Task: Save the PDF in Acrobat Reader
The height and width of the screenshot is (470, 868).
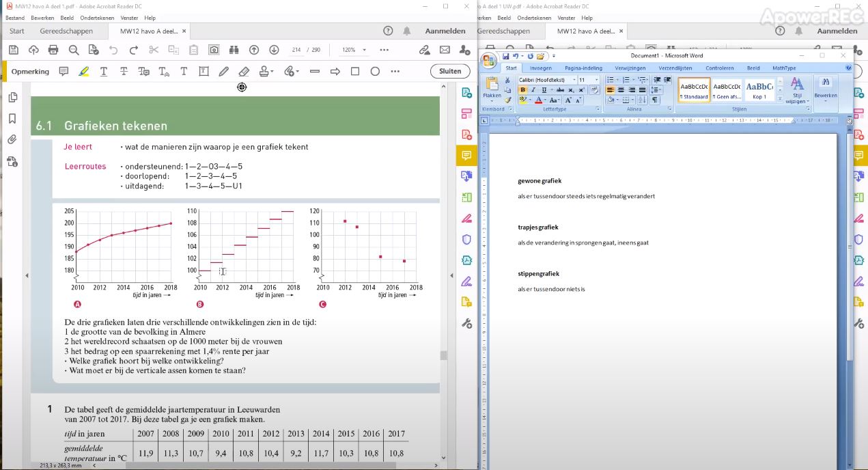Action: [x=13, y=50]
